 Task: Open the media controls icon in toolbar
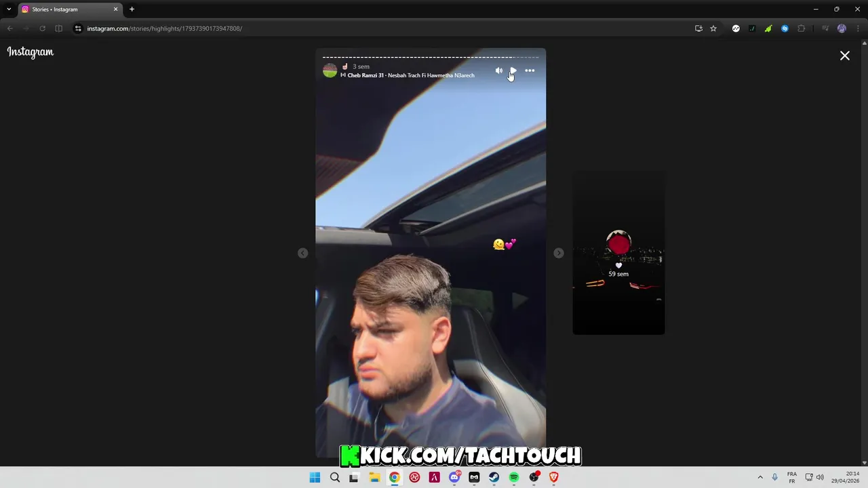(825, 28)
